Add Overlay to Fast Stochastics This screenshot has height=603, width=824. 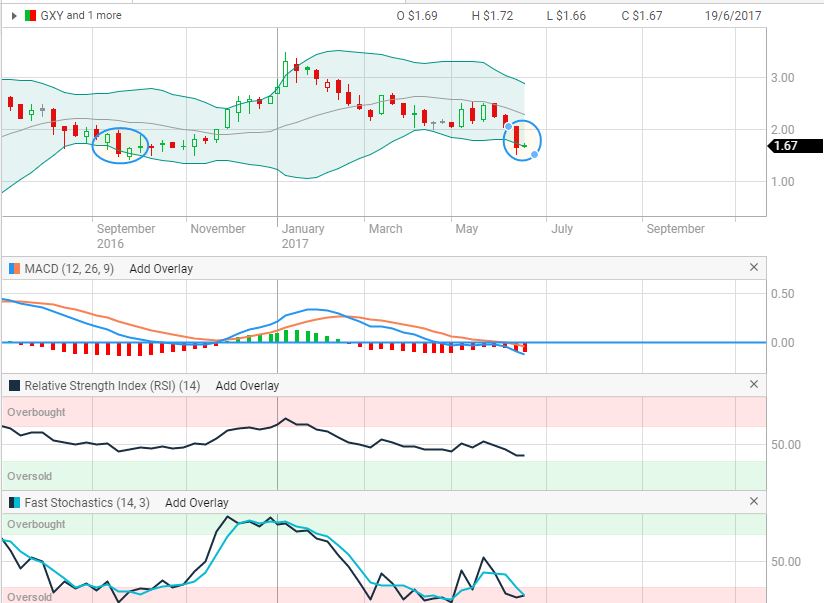point(197,503)
